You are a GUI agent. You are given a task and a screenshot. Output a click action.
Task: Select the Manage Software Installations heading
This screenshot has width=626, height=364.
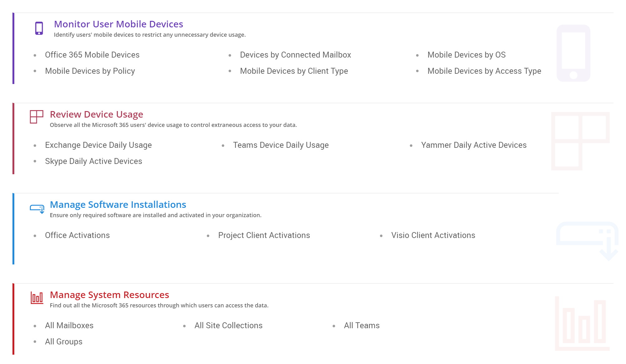pos(118,204)
